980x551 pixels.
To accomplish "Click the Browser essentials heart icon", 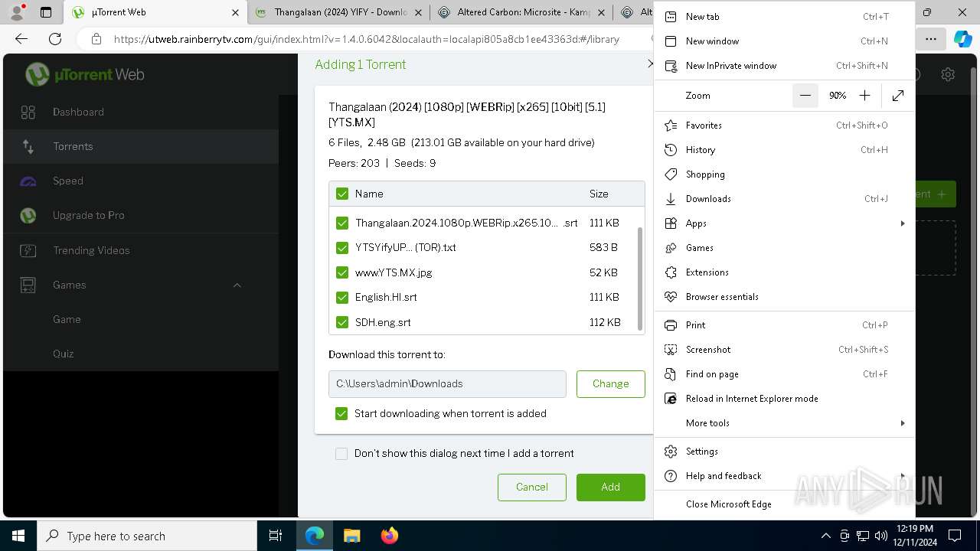I will pyautogui.click(x=671, y=297).
